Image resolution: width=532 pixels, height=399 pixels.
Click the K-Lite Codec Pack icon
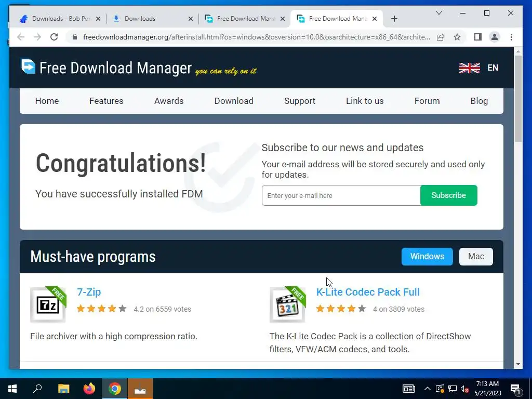pos(288,304)
